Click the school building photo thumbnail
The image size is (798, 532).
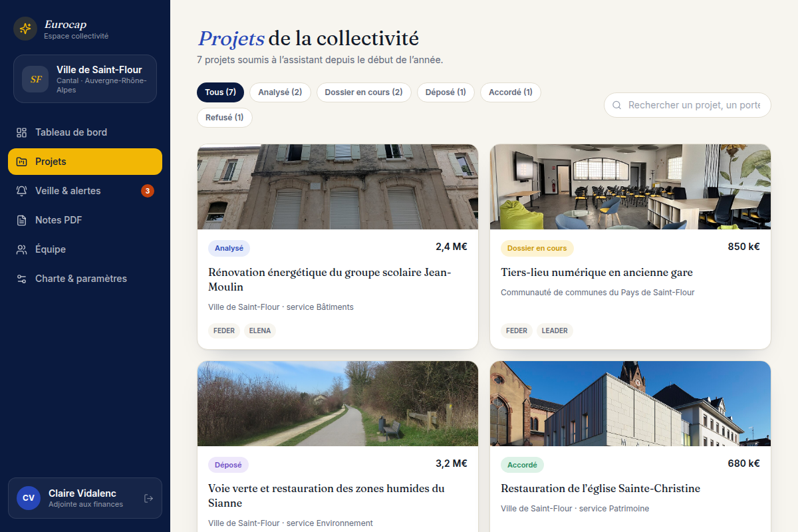(x=338, y=187)
